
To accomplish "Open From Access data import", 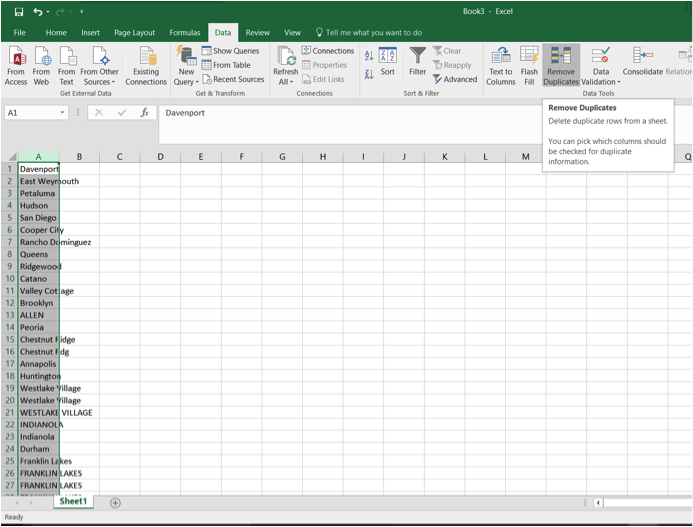I will pyautogui.click(x=16, y=66).
